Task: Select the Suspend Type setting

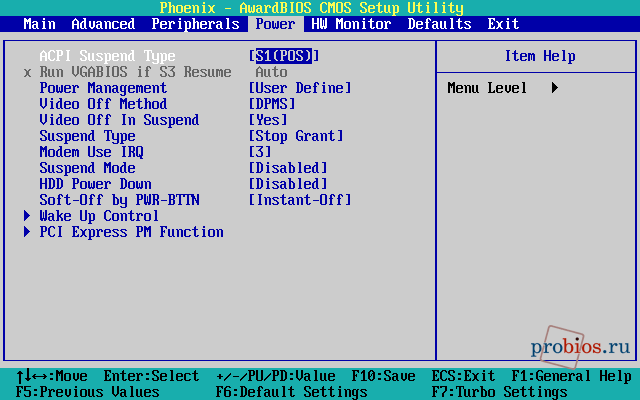Action: 87,136
